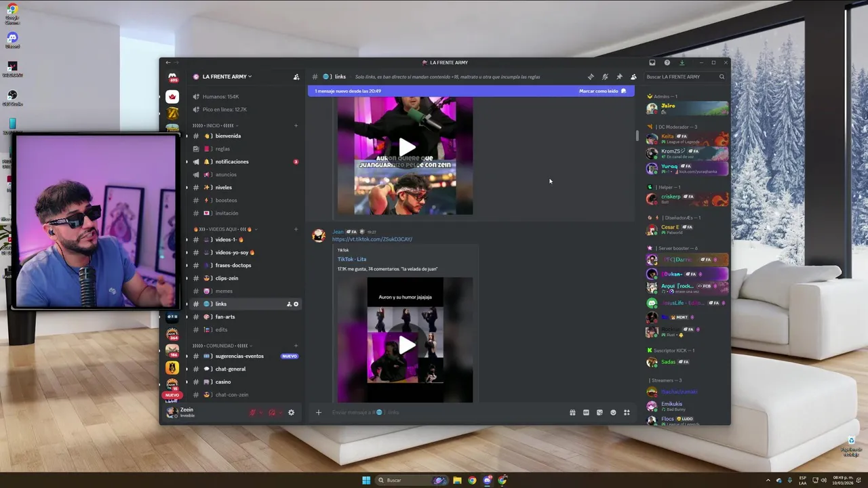The image size is (868, 488).
Task: Open the boosteos channel
Action: click(x=245, y=201)
